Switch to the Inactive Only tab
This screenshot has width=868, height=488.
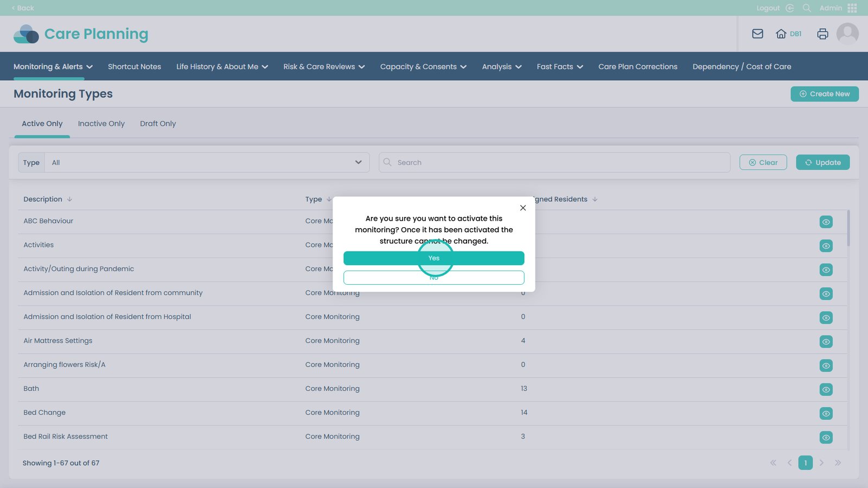(101, 124)
